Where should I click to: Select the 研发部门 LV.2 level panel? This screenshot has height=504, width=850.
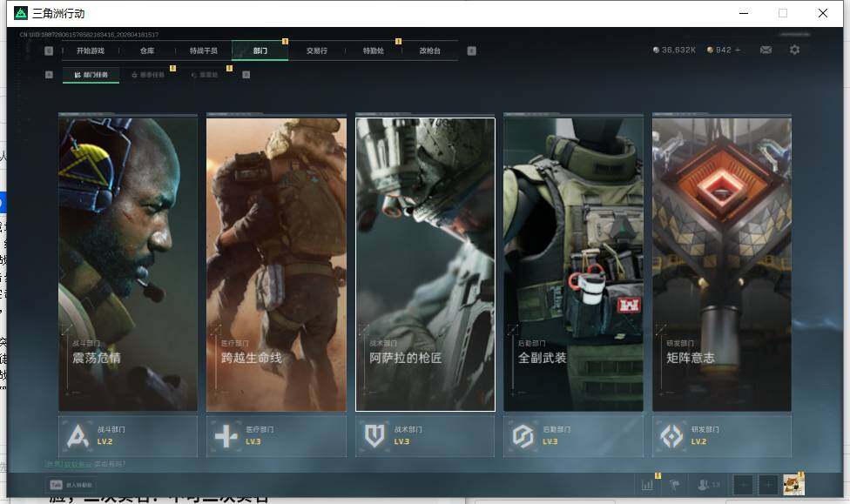(722, 436)
